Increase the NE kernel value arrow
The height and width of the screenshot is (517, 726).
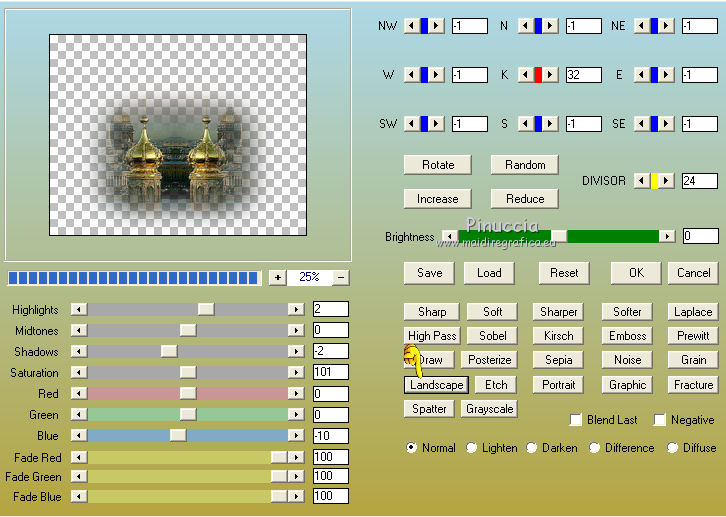click(x=666, y=25)
